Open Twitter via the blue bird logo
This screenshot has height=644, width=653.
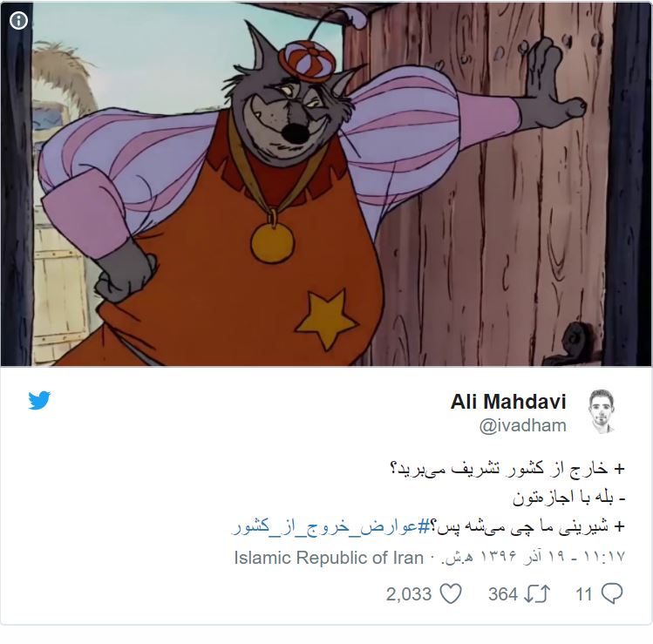tap(39, 401)
